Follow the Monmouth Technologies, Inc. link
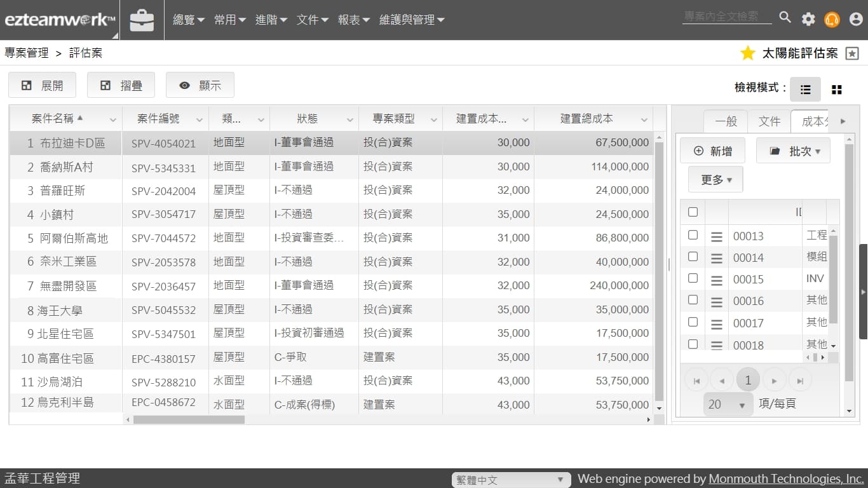Image resolution: width=868 pixels, height=488 pixels. pos(785,479)
